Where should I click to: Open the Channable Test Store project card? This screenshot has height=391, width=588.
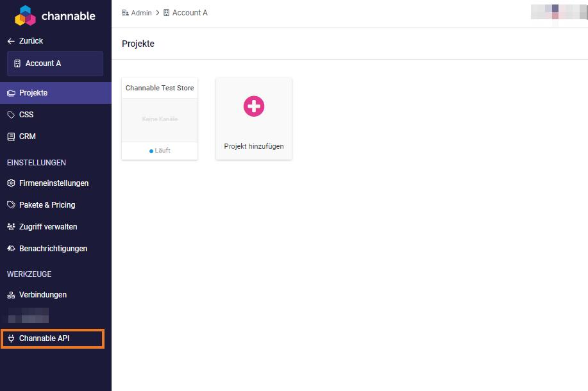[160, 119]
